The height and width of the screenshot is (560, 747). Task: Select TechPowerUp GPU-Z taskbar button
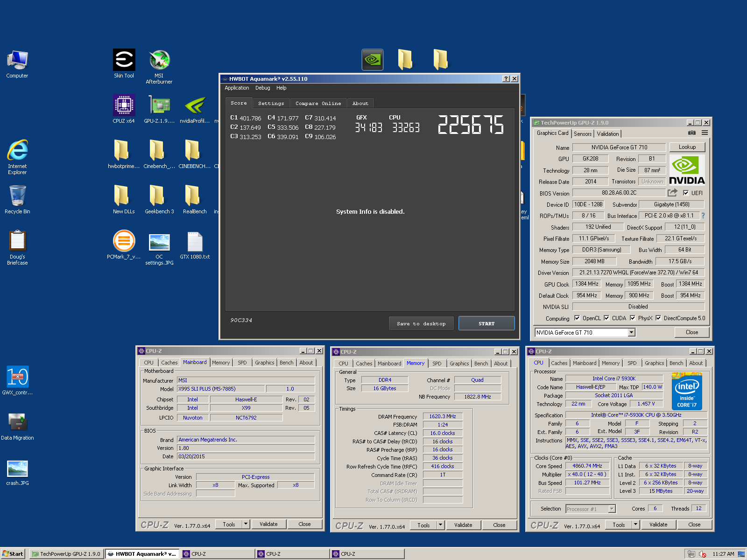66,554
